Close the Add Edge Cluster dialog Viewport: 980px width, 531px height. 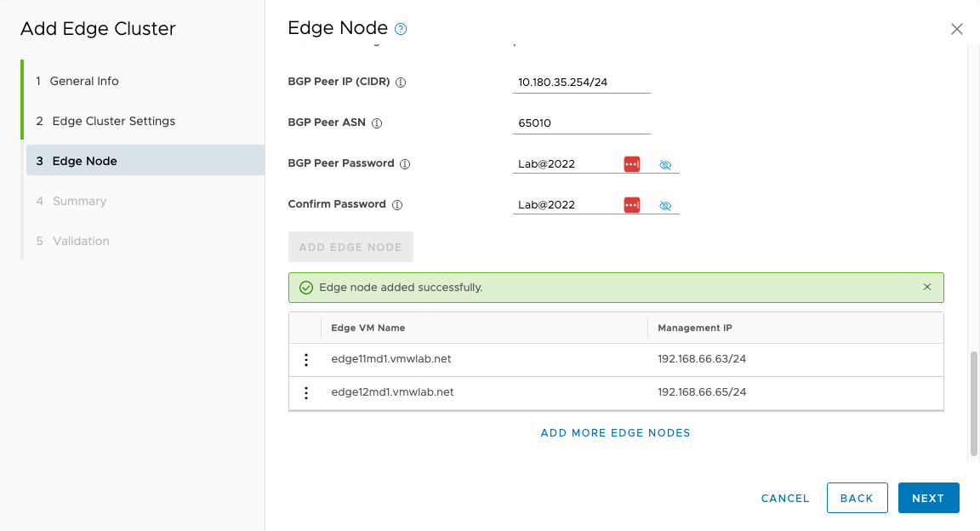(x=956, y=30)
